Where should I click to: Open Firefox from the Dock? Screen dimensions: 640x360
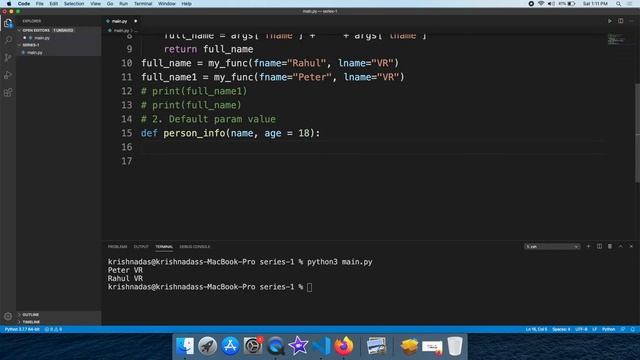(344, 346)
